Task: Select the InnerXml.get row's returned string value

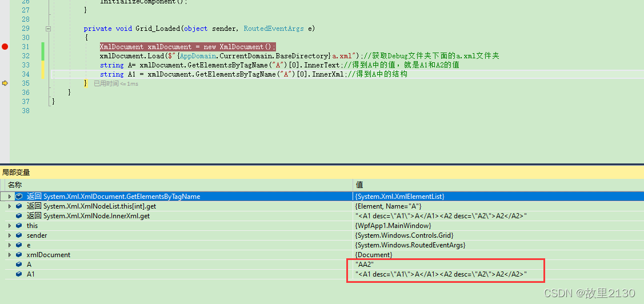Action: tap(441, 216)
